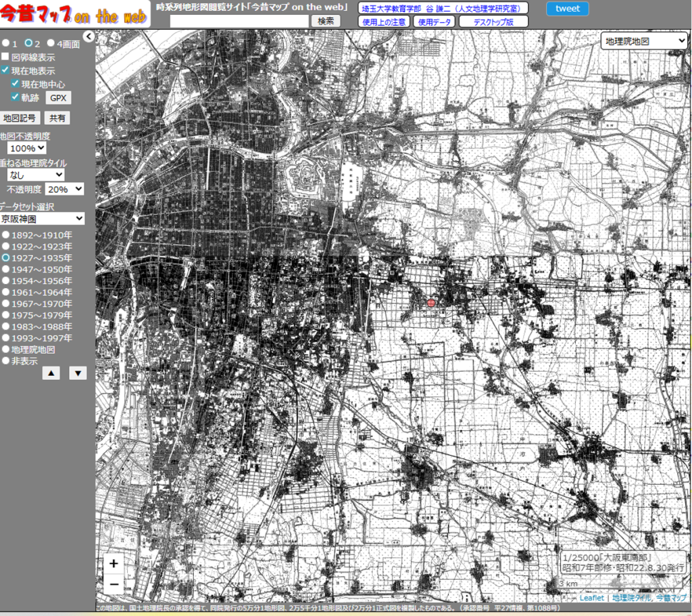Zoom in with the plus button
This screenshot has width=692, height=616.
114,563
